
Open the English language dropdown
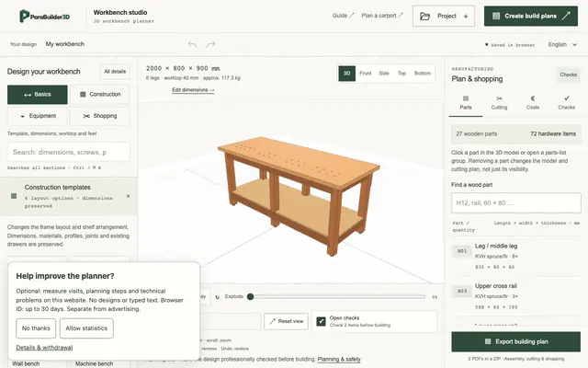(562, 44)
